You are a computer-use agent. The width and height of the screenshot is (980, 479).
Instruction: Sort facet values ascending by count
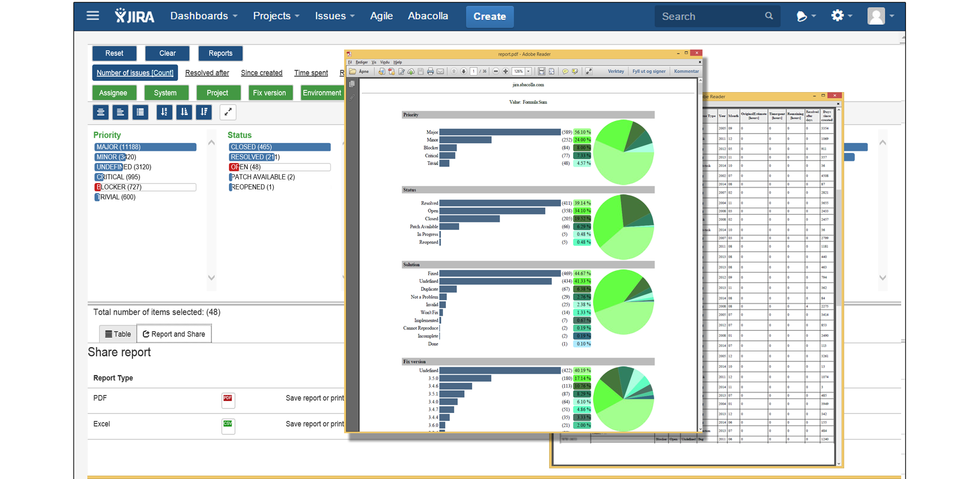(184, 112)
